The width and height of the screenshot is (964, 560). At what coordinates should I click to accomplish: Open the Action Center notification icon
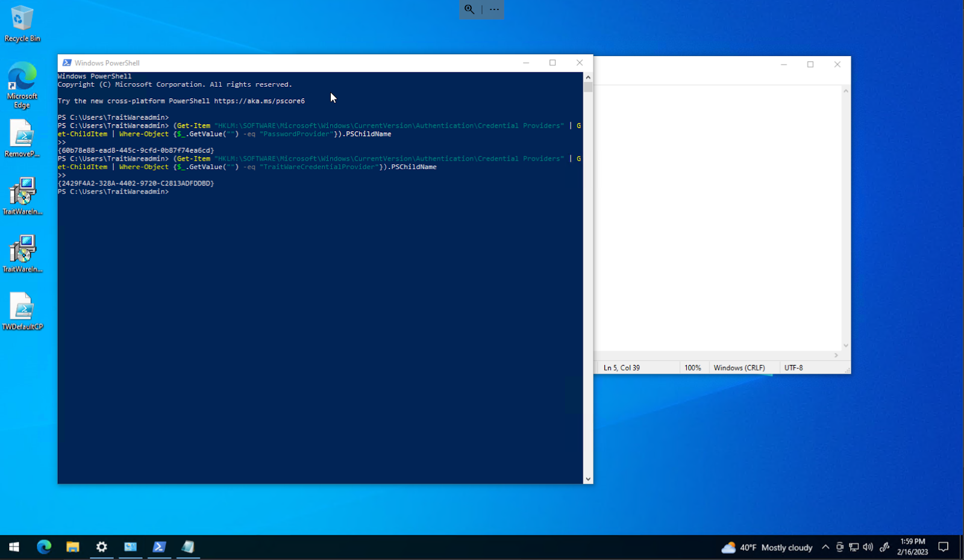coord(944,547)
